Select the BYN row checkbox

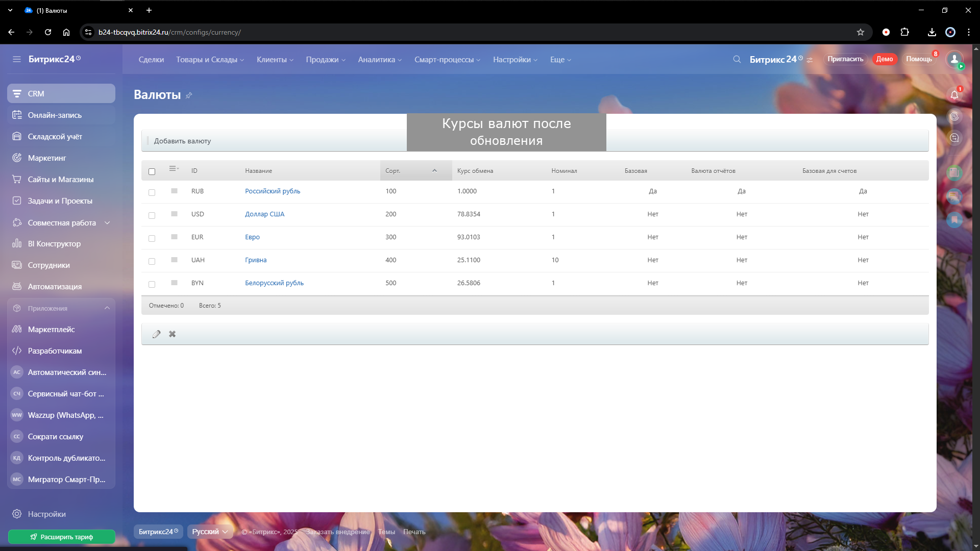pos(152,284)
